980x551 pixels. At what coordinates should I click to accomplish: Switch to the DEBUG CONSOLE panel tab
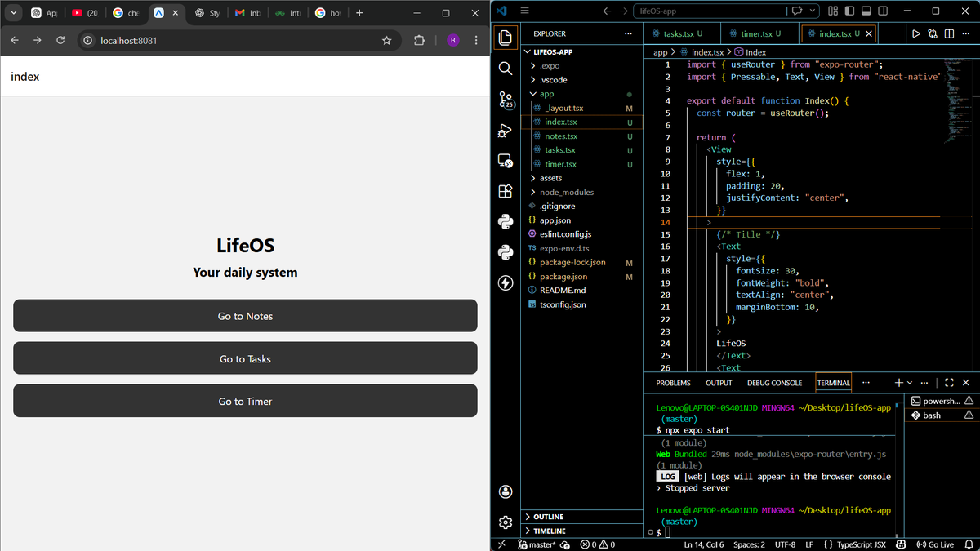(x=774, y=383)
